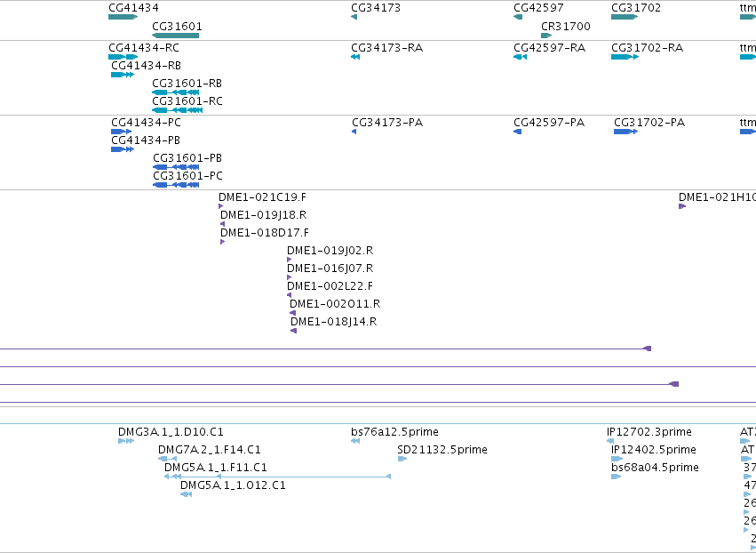Select the teal gene bar under CG41434
Viewport: 756px width, 553px height.
tap(123, 17)
